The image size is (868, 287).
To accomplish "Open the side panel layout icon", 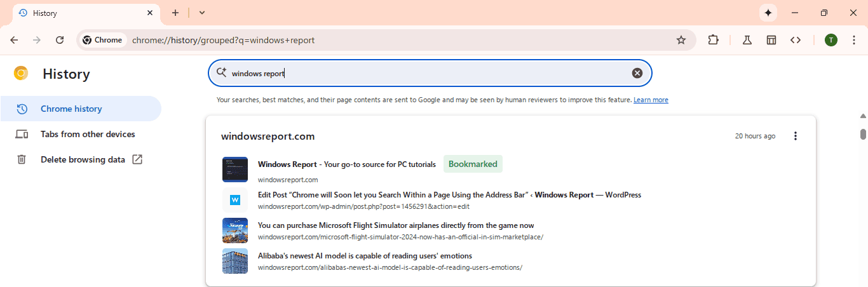I will 771,40.
